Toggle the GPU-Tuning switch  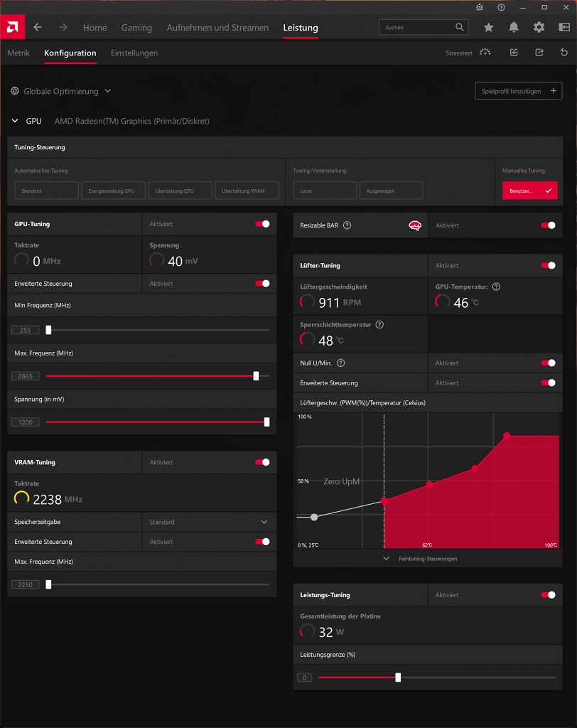tap(262, 224)
